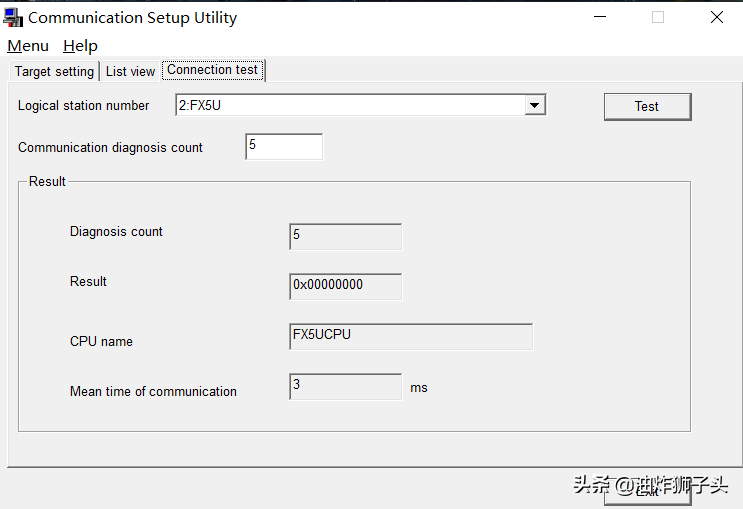Switch to the Target setting tab
Image resolution: width=743 pixels, height=509 pixels.
pos(54,72)
